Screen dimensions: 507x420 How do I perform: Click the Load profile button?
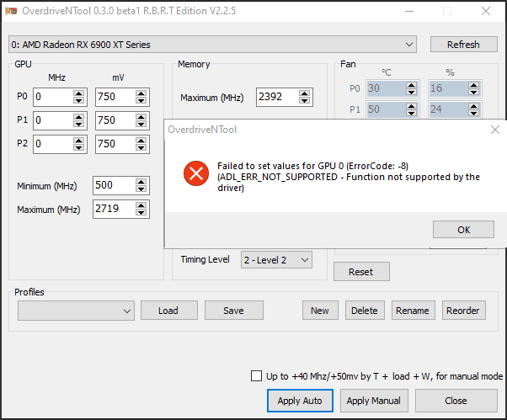click(x=168, y=311)
